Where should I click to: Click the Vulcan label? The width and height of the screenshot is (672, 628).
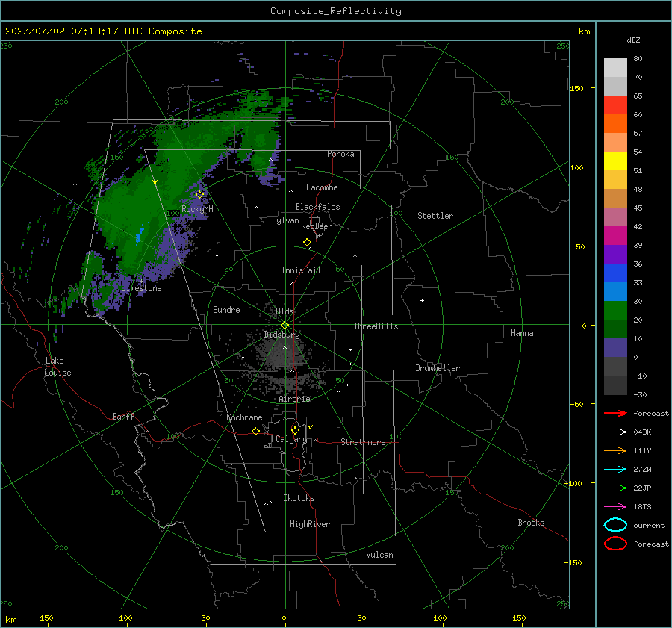(379, 555)
